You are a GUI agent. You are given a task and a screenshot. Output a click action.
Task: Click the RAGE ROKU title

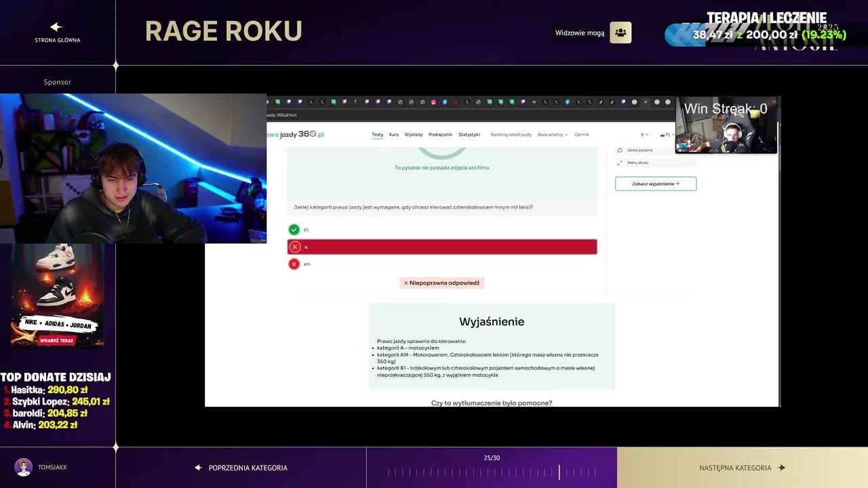[223, 31]
